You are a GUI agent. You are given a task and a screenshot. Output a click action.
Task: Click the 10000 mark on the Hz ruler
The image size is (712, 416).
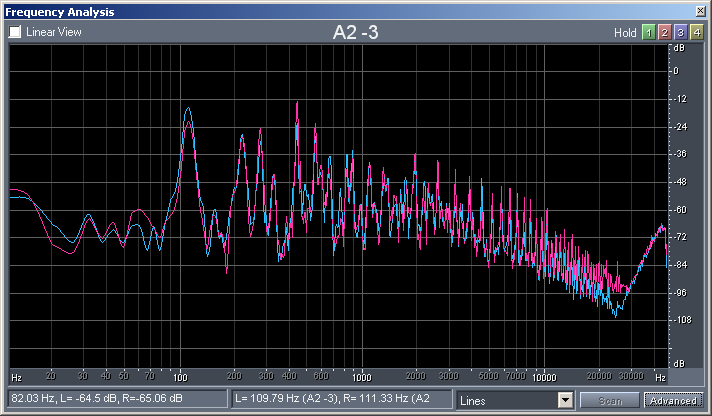[543, 378]
